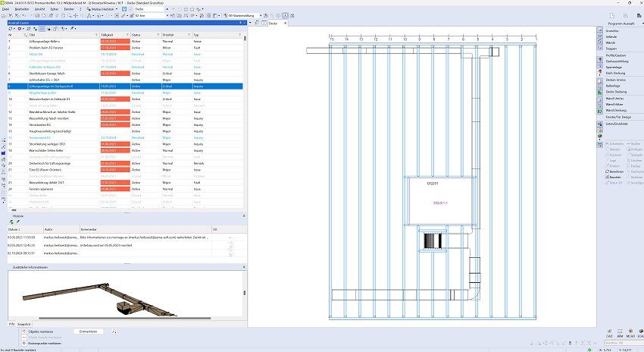
Task: Open the Decke layer combo box
Action: [x=152, y=8]
